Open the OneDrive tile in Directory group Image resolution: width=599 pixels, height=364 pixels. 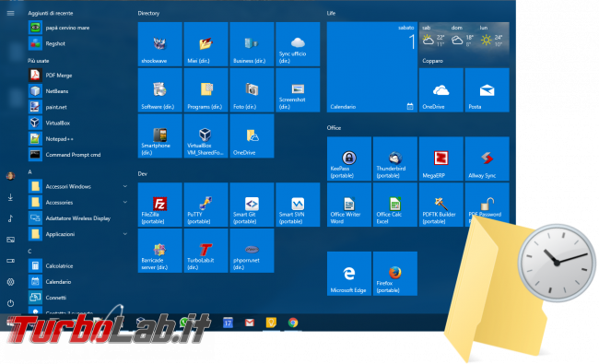[x=252, y=136]
